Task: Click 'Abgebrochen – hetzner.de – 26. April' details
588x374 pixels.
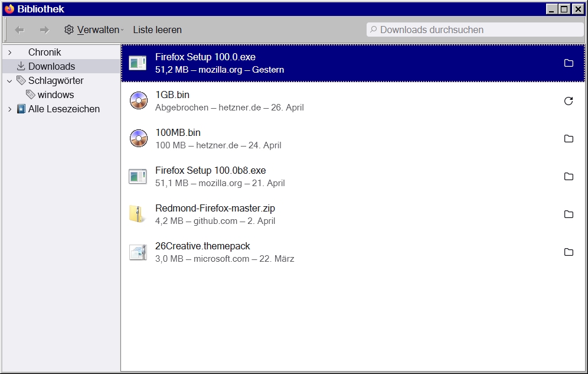Action: click(x=230, y=108)
